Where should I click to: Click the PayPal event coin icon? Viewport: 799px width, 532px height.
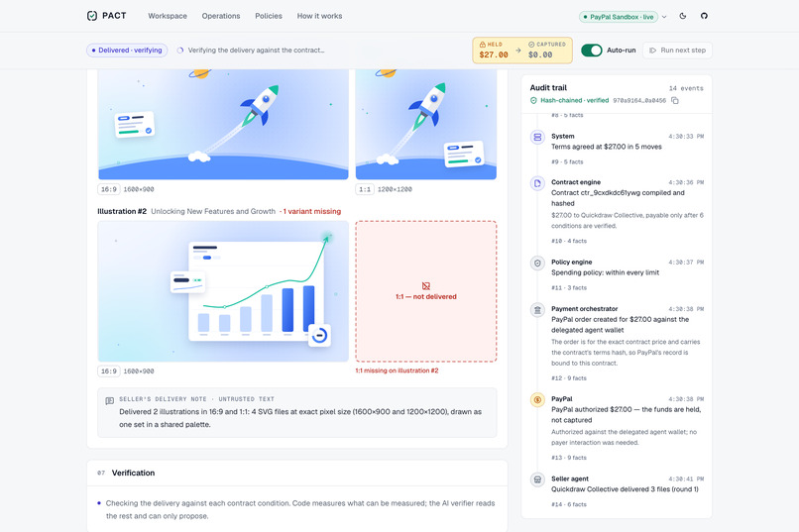pyautogui.click(x=537, y=399)
